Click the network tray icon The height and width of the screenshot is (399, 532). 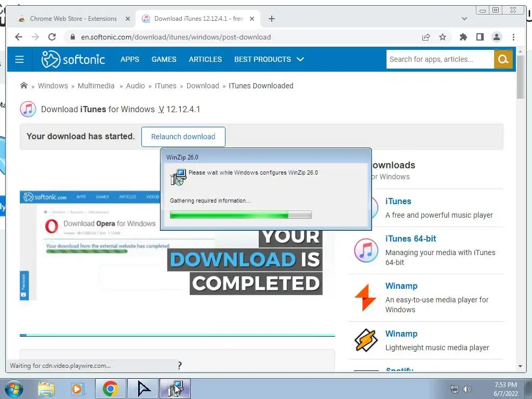point(454,389)
